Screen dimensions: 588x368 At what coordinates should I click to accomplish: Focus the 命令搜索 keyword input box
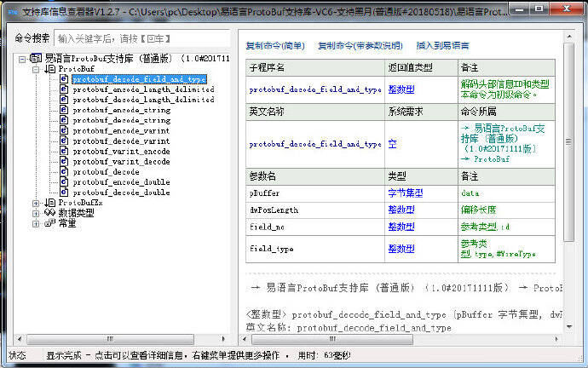coord(141,38)
